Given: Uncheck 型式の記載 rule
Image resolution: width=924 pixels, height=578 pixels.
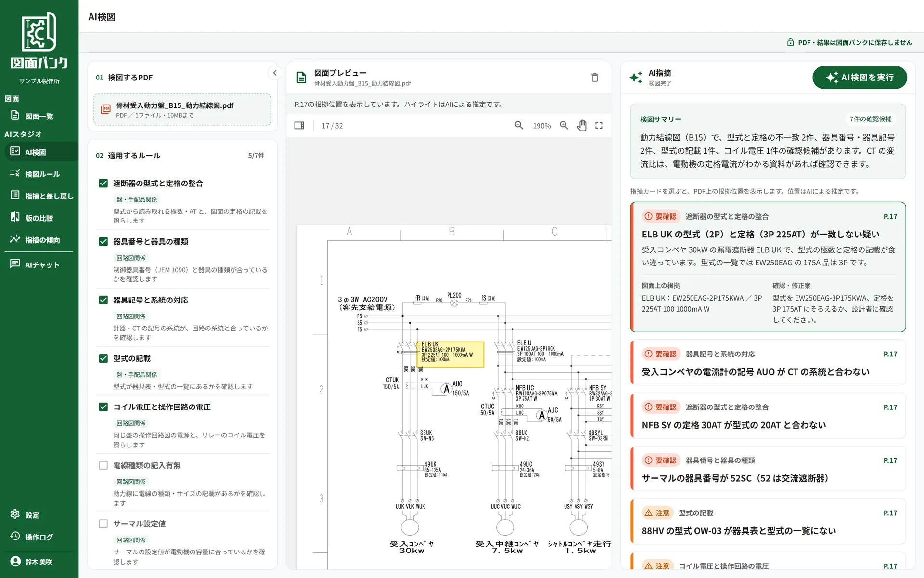Looking at the screenshot, I should pos(103,358).
